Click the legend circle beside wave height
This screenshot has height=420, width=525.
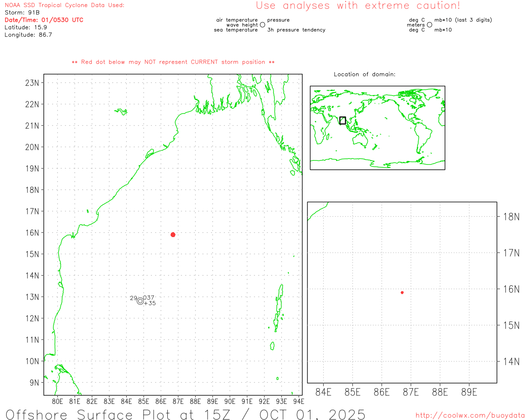coord(262,25)
